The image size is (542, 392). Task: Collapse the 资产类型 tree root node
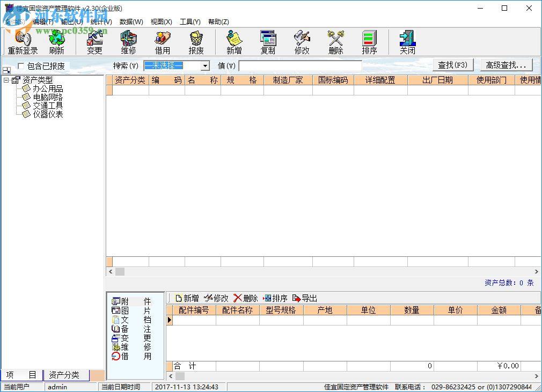coord(6,80)
